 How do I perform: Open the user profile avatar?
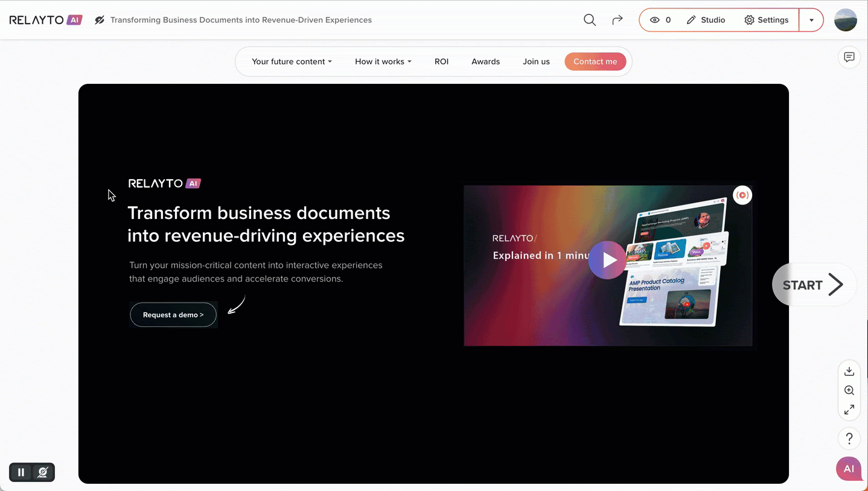click(845, 20)
